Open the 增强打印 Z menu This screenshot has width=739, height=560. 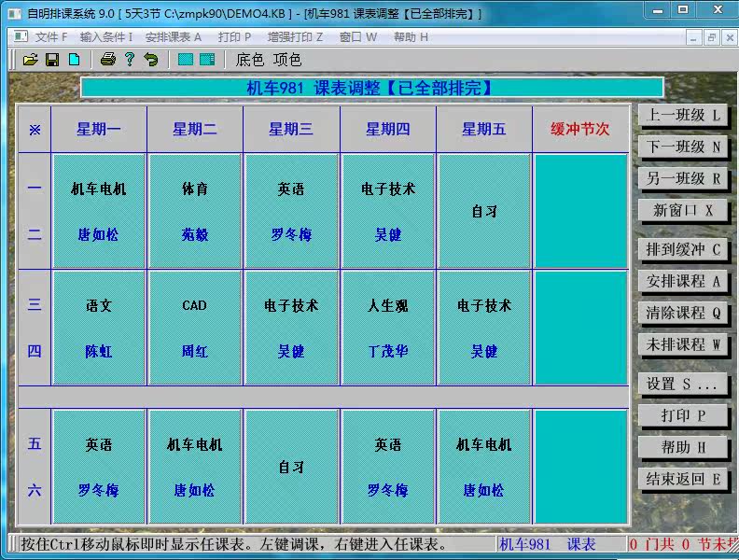coord(295,37)
